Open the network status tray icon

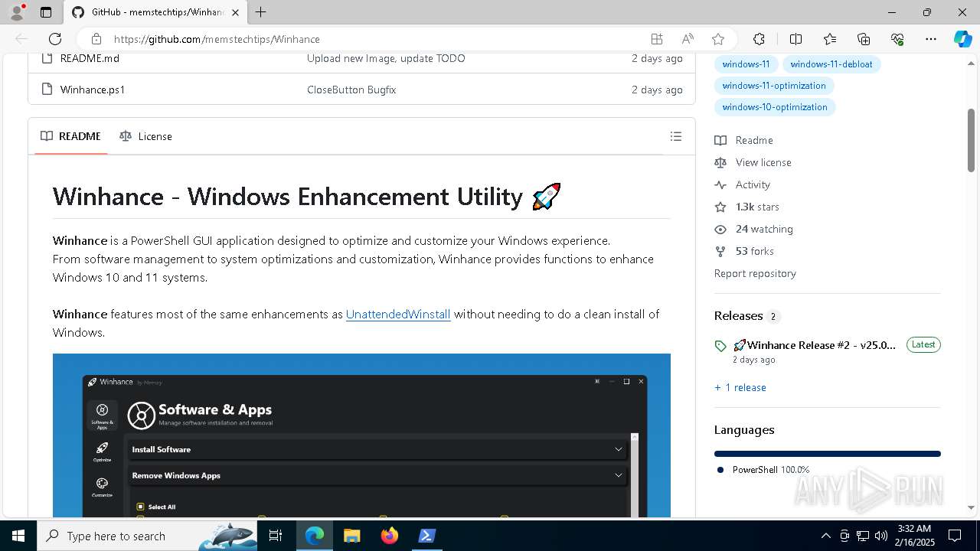tap(863, 536)
